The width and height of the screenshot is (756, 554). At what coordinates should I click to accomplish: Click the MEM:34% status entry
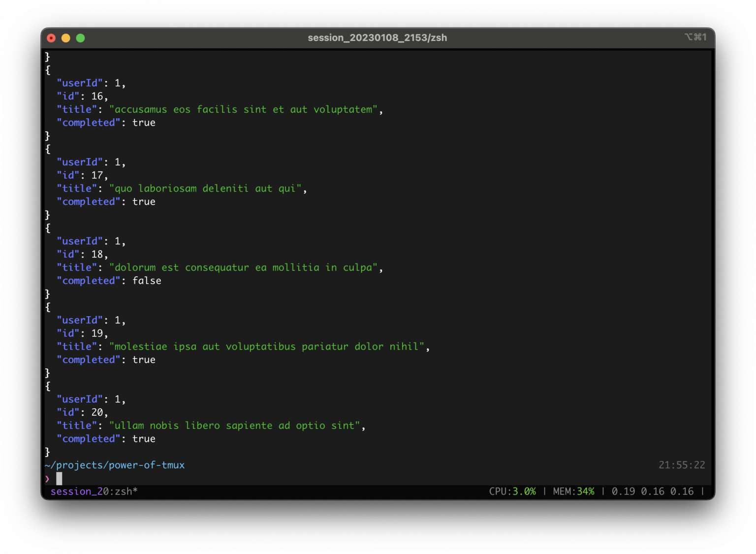(574, 491)
